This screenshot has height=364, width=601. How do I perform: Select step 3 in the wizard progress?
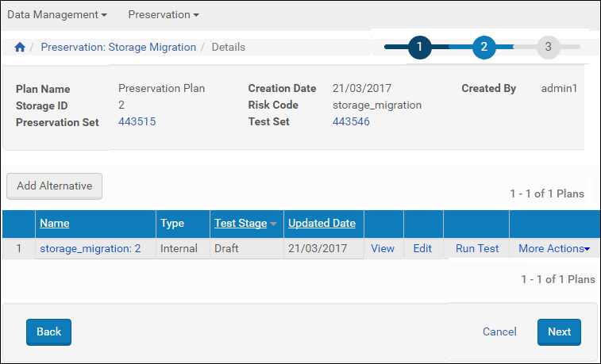click(x=548, y=47)
